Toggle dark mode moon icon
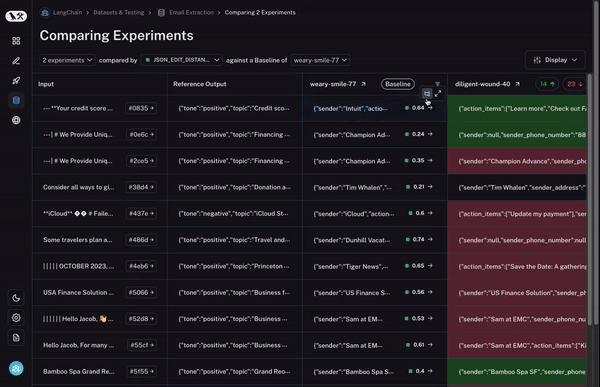The width and height of the screenshot is (600, 387). [16, 298]
